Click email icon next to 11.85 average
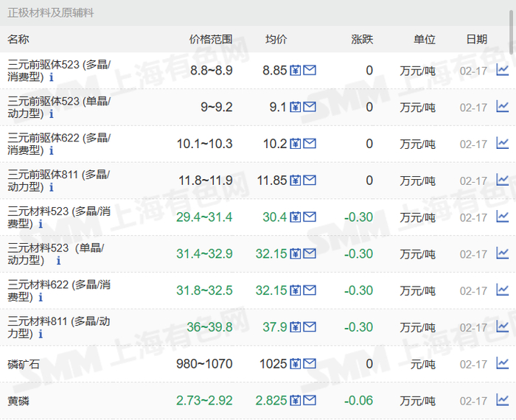 pyautogui.click(x=310, y=181)
